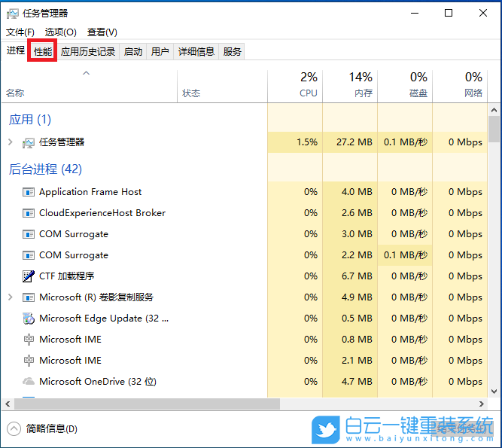The image size is (502, 448).
Task: Switch to the 性能 tab
Action: 43,51
